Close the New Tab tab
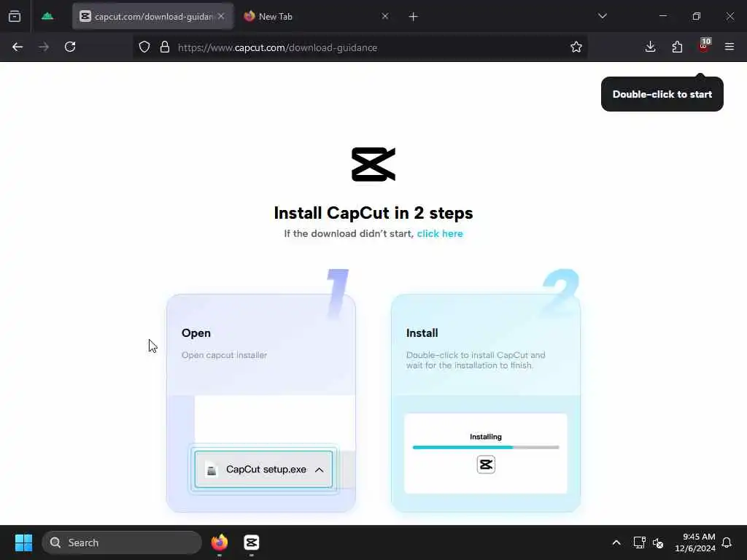The image size is (747, 560). tap(385, 17)
